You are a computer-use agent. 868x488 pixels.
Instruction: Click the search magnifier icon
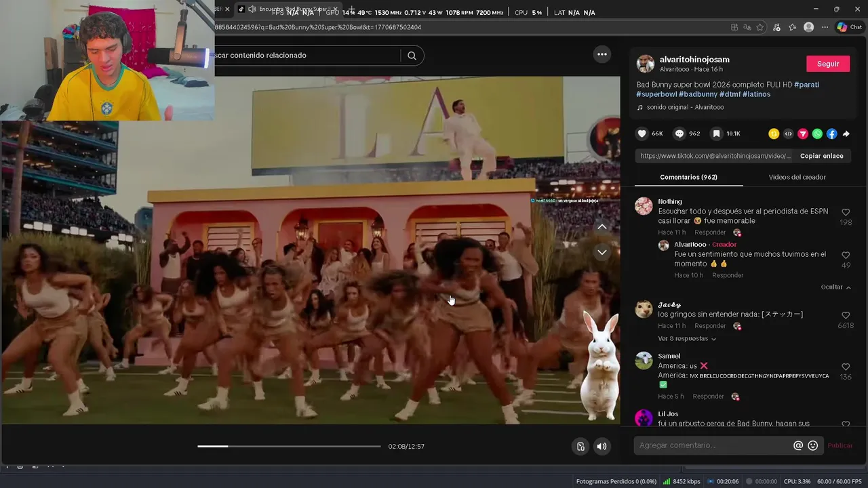pyautogui.click(x=412, y=56)
